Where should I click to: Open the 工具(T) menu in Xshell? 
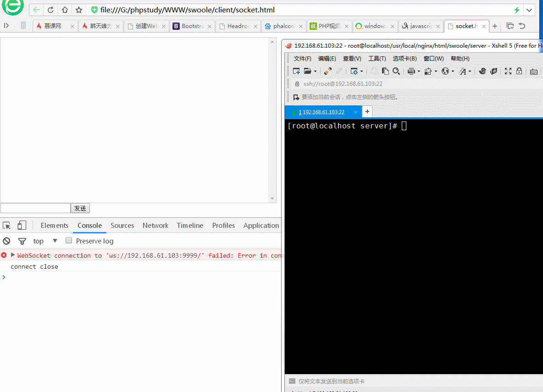(x=377, y=59)
